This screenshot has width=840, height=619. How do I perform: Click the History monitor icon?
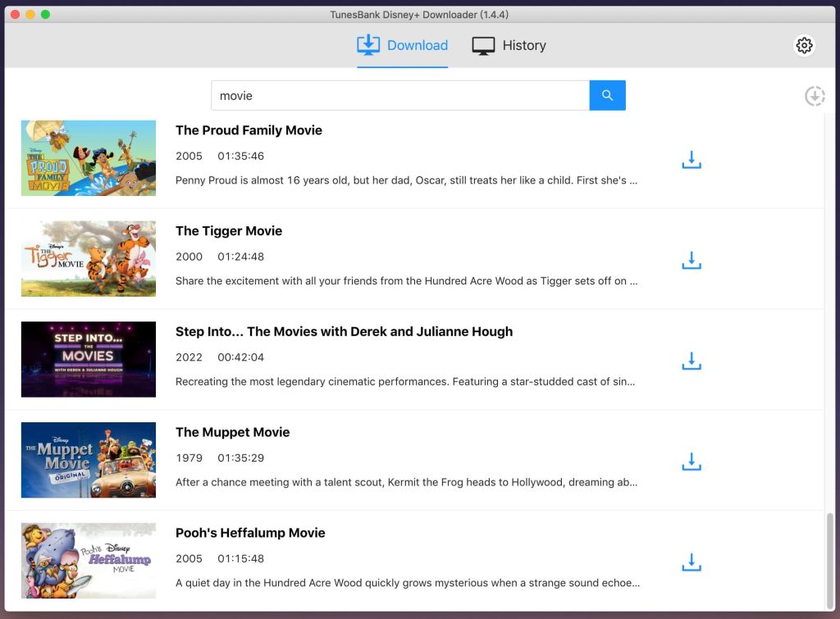pos(482,45)
